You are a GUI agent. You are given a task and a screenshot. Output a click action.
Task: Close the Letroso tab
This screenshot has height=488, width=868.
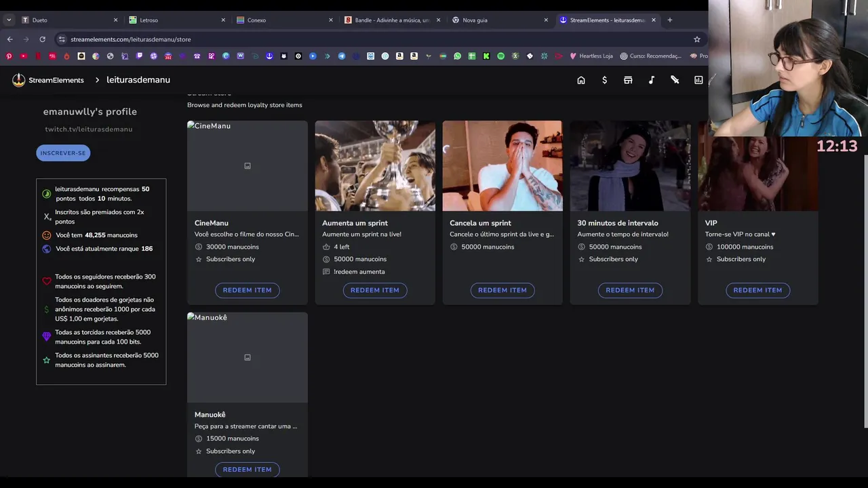click(223, 20)
